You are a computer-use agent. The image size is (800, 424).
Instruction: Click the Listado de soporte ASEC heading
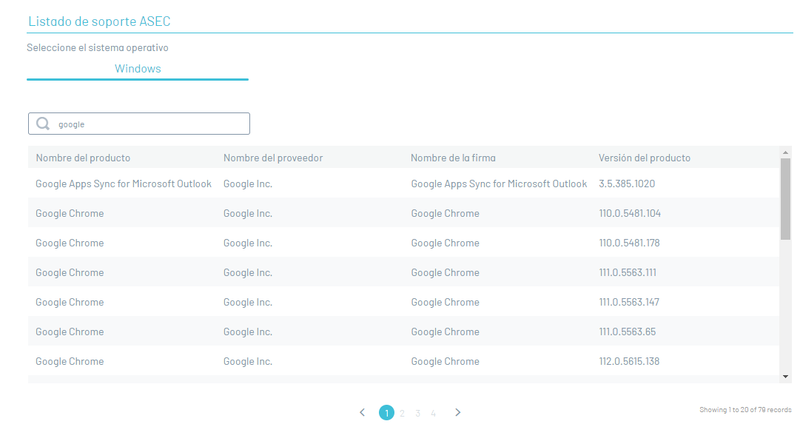[99, 21]
